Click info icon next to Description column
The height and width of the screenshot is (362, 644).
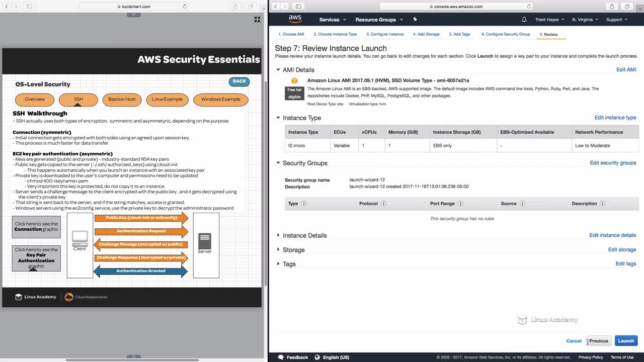(603, 204)
